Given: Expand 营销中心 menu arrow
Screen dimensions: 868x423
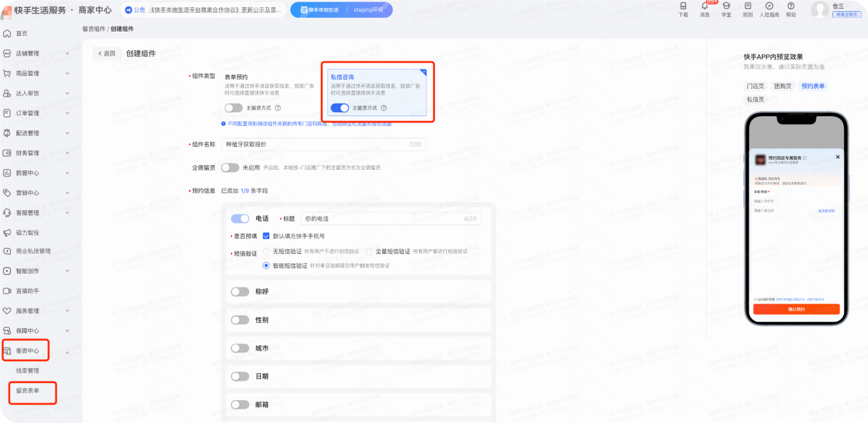Looking at the screenshot, I should [x=67, y=193].
